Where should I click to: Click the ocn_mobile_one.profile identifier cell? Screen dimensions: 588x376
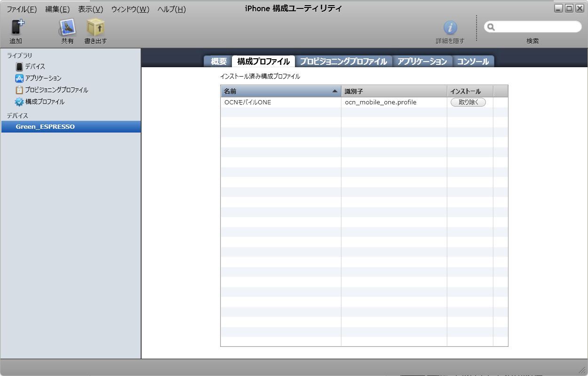pyautogui.click(x=394, y=102)
